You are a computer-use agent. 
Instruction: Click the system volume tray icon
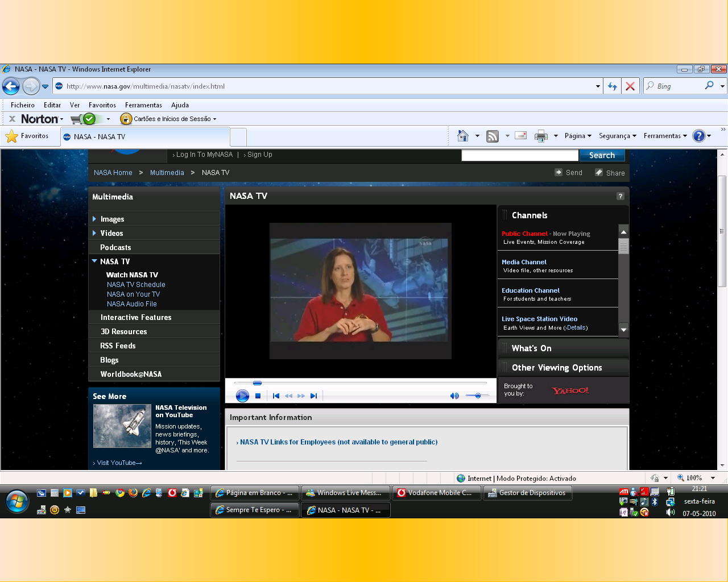click(x=671, y=512)
